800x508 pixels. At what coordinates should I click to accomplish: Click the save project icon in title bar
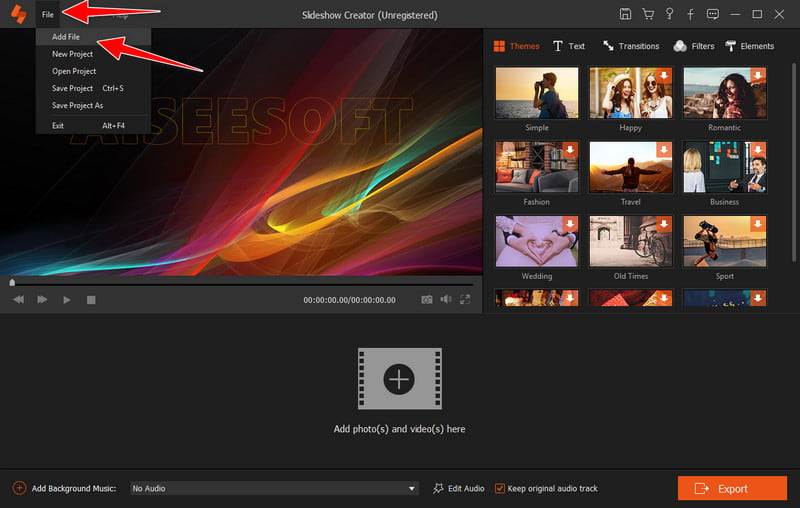pos(625,14)
